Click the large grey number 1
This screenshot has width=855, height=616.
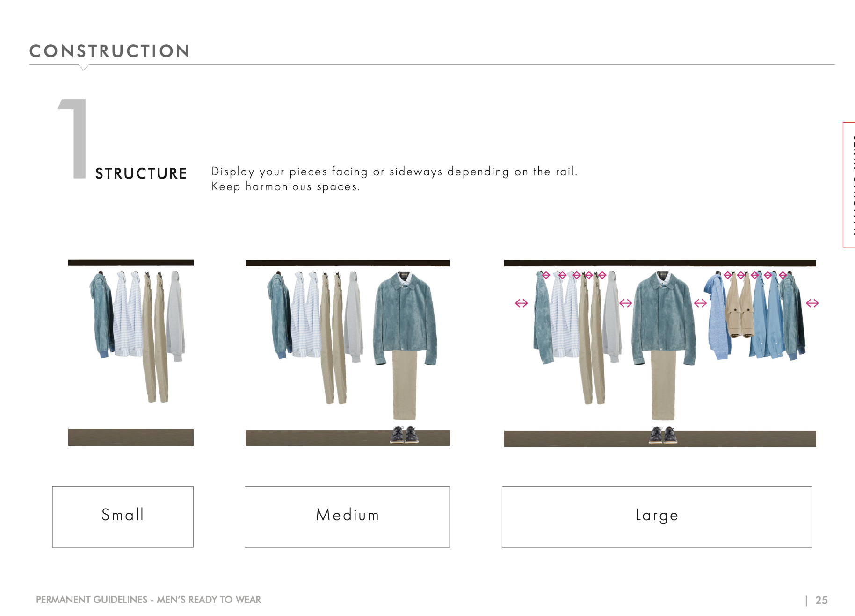coord(72,139)
